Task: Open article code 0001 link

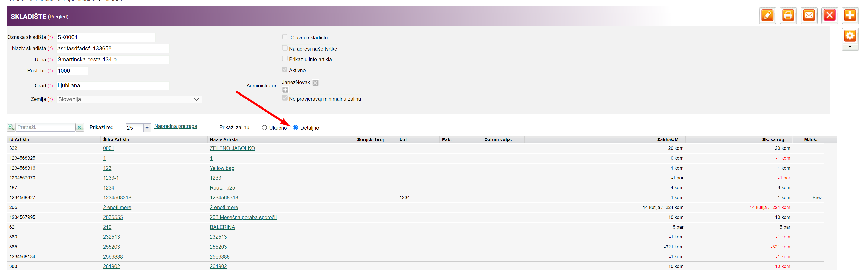Action: [108, 148]
